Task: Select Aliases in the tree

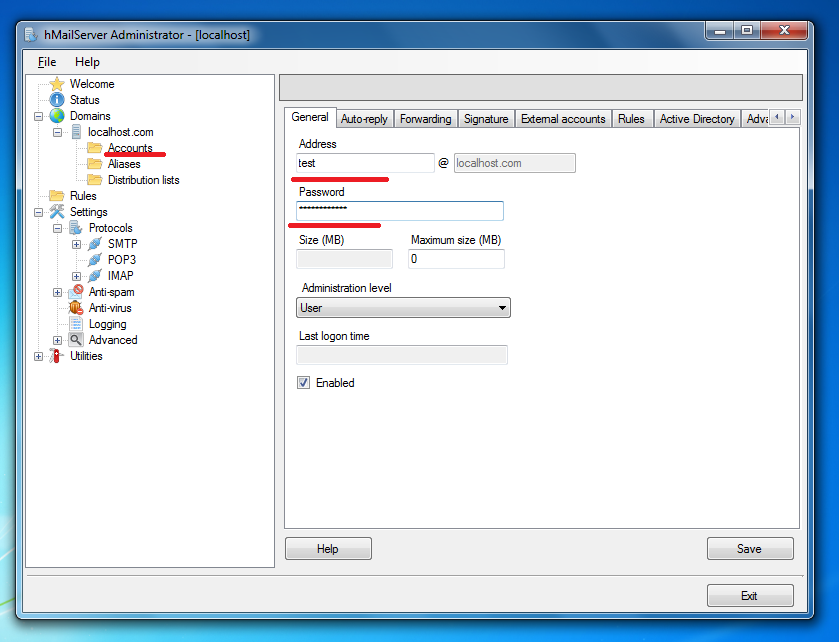Action: 124,164
